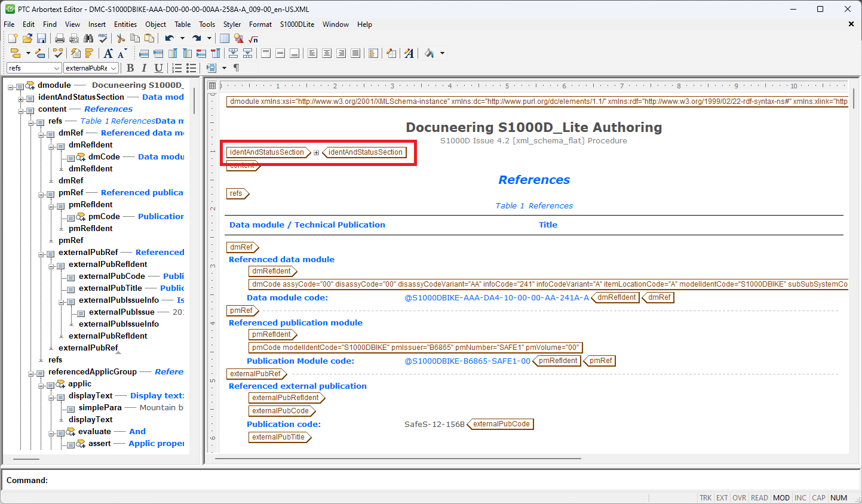Click the Insert Markup tag icon
This screenshot has width=862, height=504.
pyautogui.click(x=16, y=53)
